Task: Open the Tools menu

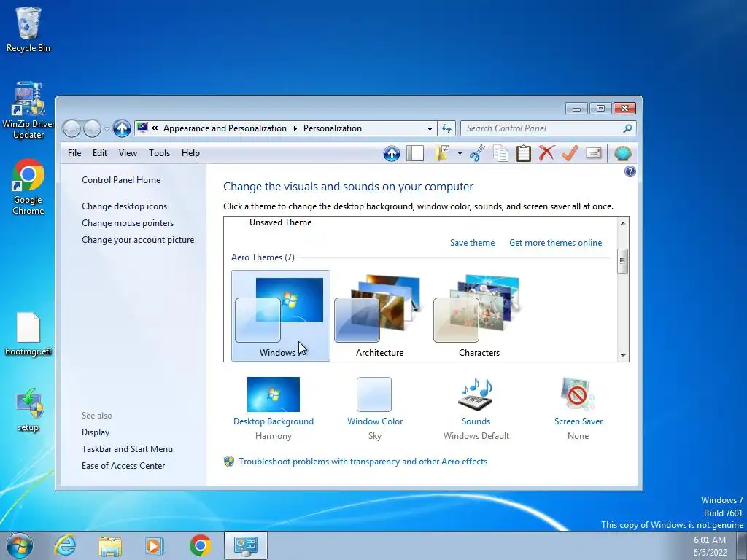Action: 159,153
